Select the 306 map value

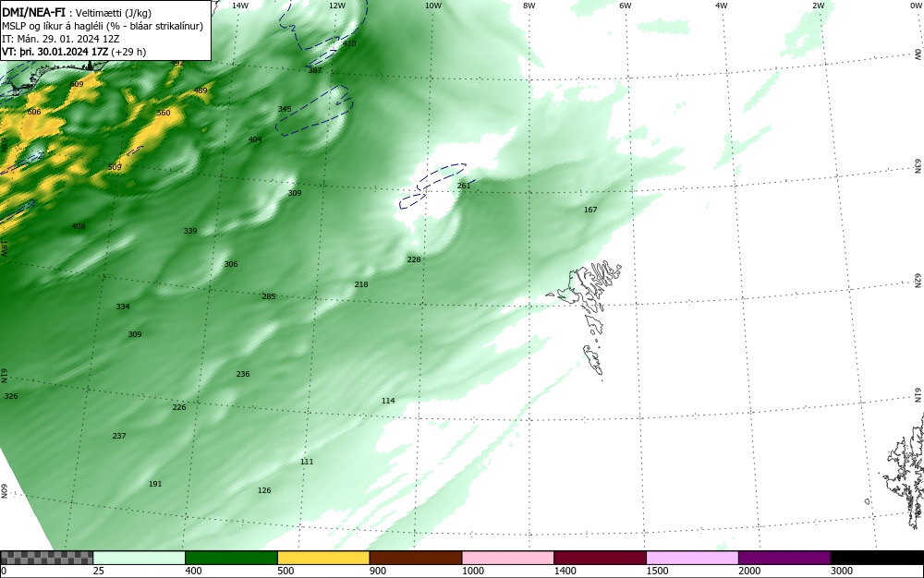click(x=231, y=264)
